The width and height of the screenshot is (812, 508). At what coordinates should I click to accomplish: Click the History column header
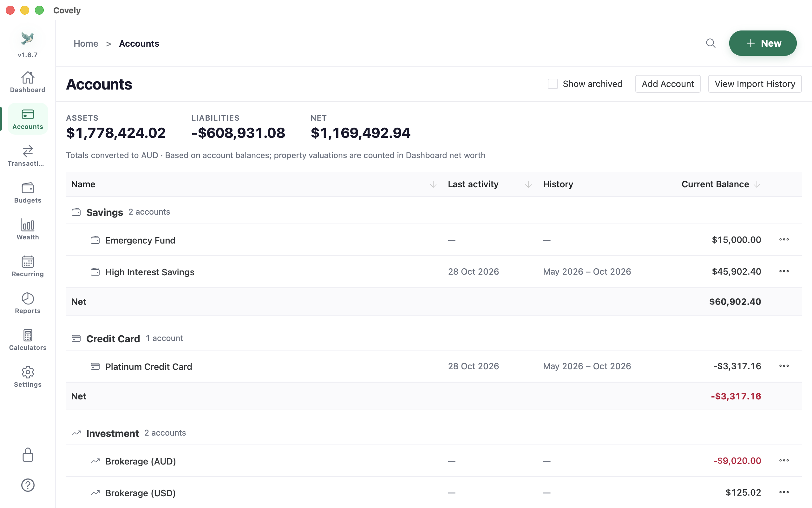pyautogui.click(x=558, y=184)
